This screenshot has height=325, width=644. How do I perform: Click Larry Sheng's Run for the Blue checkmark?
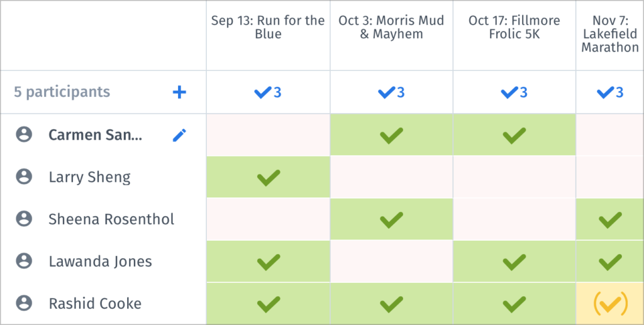(268, 177)
